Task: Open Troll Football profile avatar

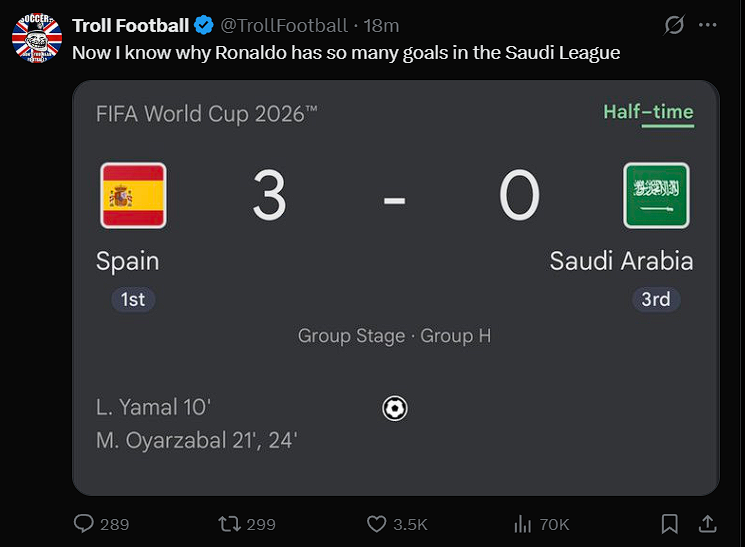Action: (37, 38)
